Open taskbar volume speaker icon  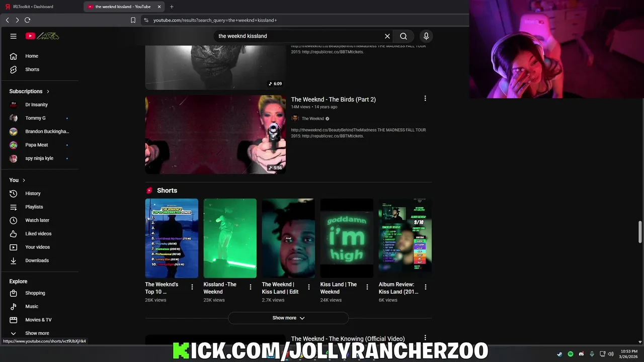[x=610, y=354]
